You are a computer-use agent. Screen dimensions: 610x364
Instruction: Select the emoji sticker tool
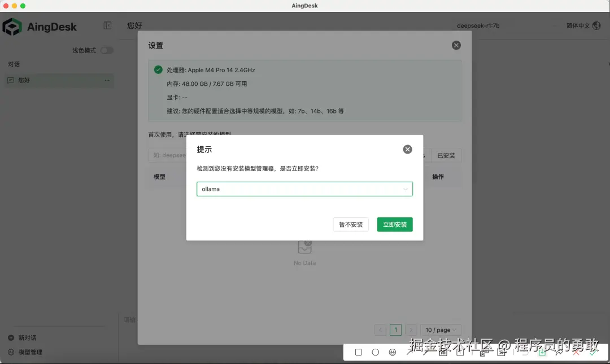point(393,352)
